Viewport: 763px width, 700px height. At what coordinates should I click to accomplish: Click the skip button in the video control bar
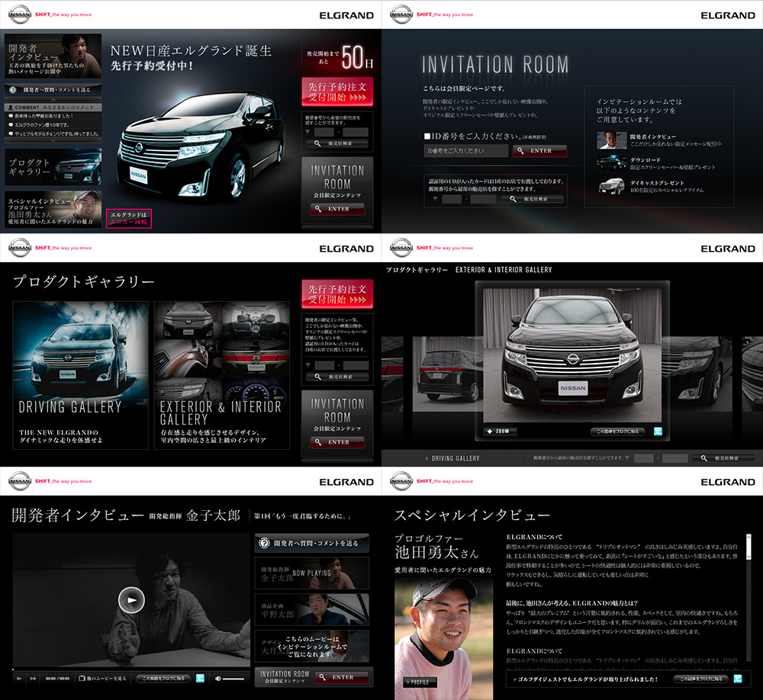33,678
